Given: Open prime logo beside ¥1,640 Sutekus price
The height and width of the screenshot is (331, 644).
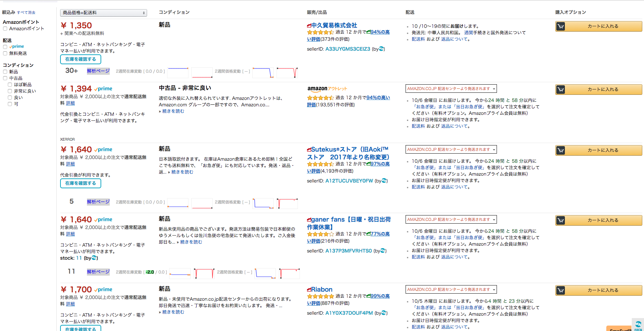Looking at the screenshot, I should [103, 150].
